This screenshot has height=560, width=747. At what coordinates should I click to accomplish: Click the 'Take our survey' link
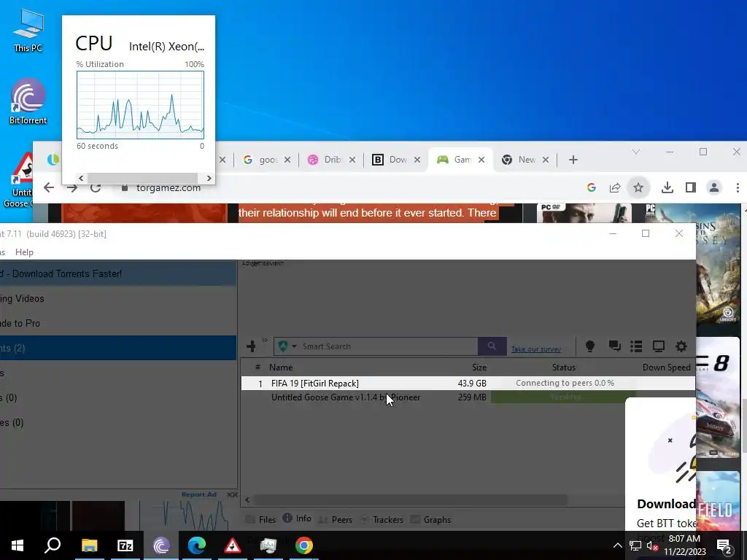click(x=536, y=349)
